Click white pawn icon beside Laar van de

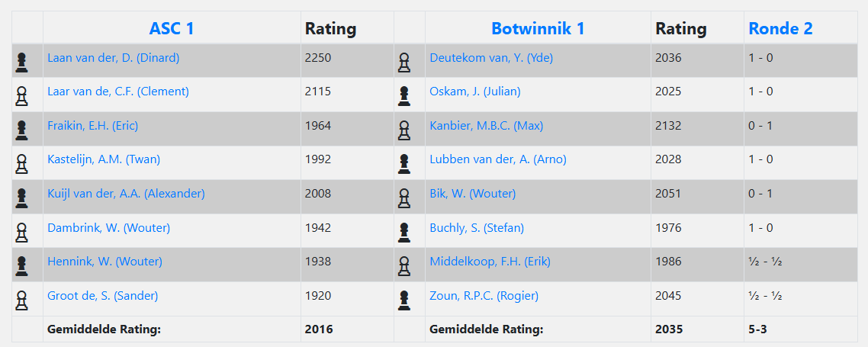coord(21,96)
